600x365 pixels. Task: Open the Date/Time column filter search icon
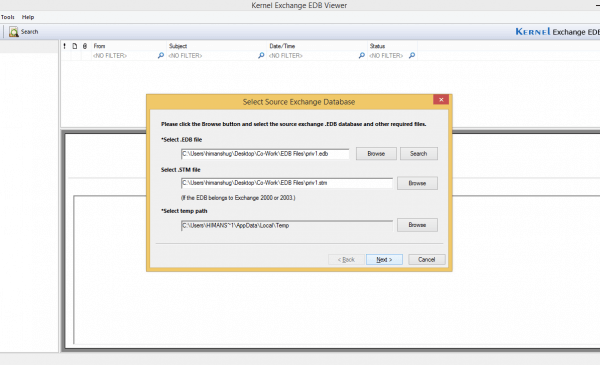point(361,55)
